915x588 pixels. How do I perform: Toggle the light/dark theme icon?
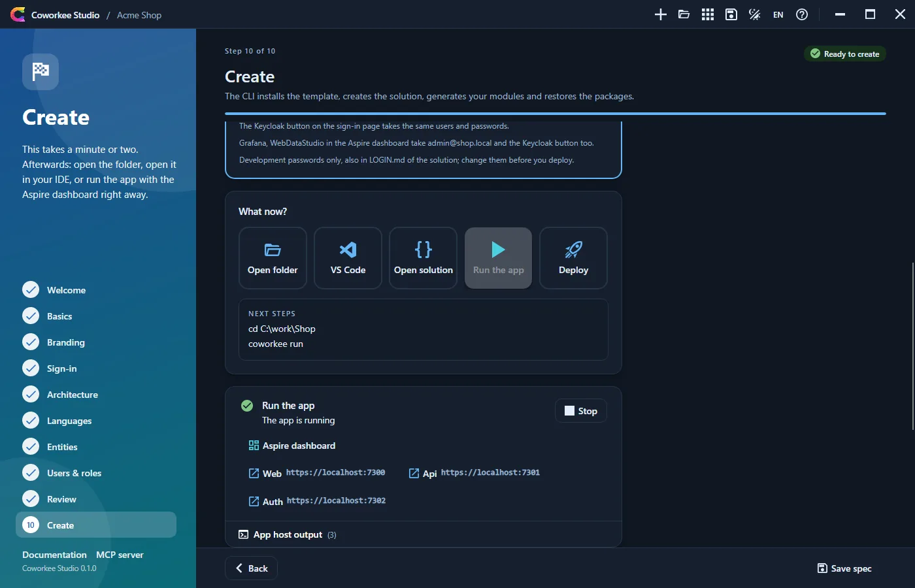(x=755, y=14)
